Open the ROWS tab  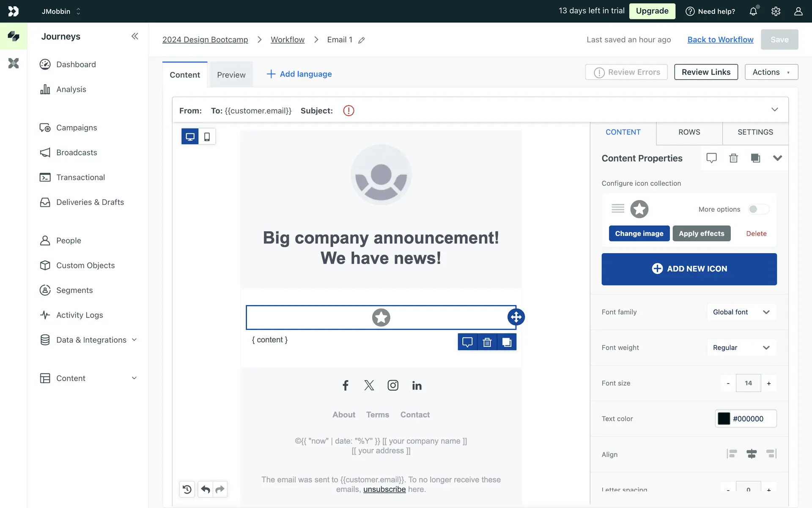pos(689,132)
